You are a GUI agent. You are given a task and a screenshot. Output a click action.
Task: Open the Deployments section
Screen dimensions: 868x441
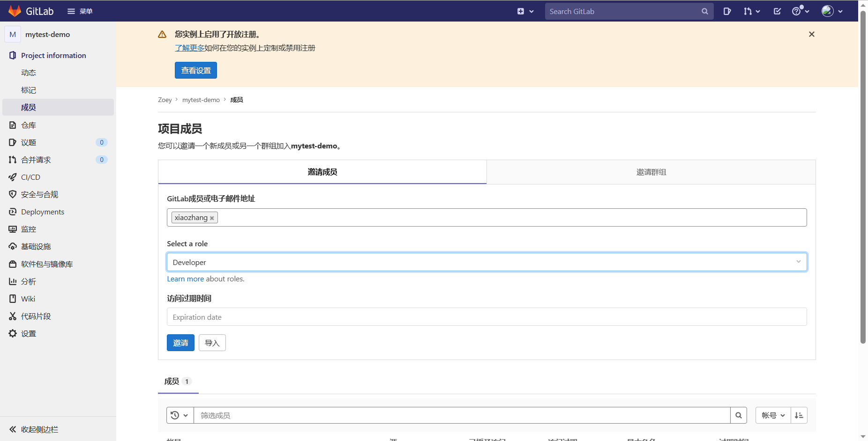pyautogui.click(x=43, y=212)
